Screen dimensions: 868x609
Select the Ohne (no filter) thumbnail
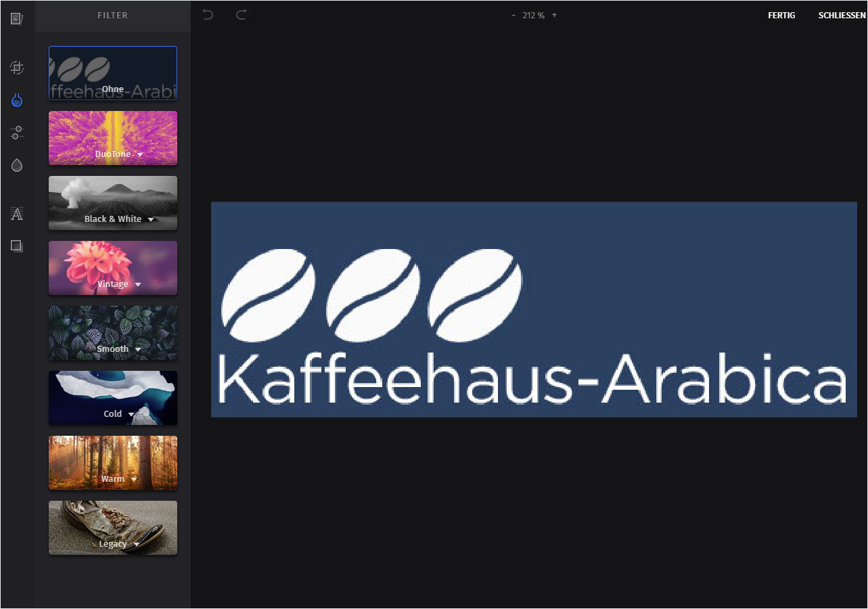(113, 73)
